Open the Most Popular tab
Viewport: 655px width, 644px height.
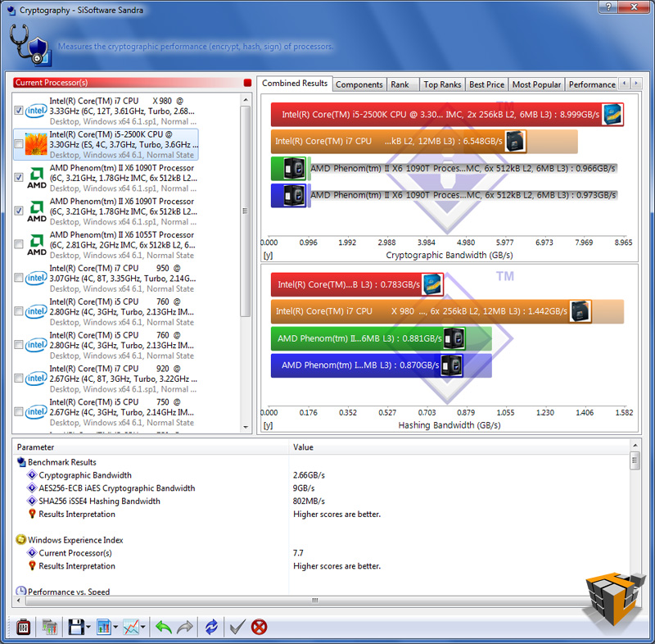coord(536,84)
